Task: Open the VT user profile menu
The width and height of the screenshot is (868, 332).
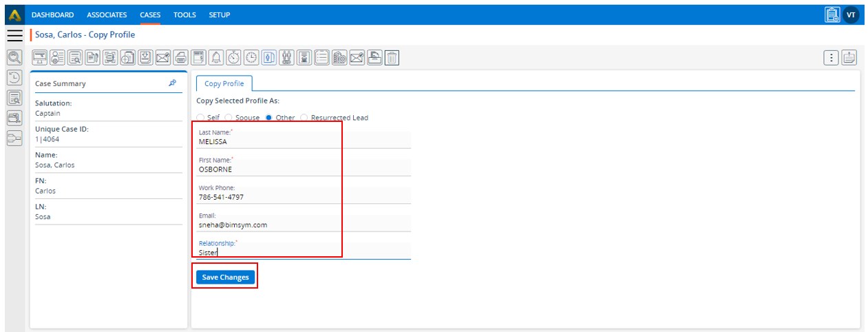Action: 851,14
